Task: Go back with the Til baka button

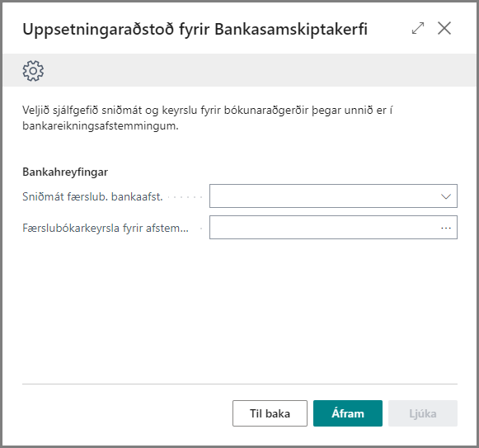Action: click(270, 413)
